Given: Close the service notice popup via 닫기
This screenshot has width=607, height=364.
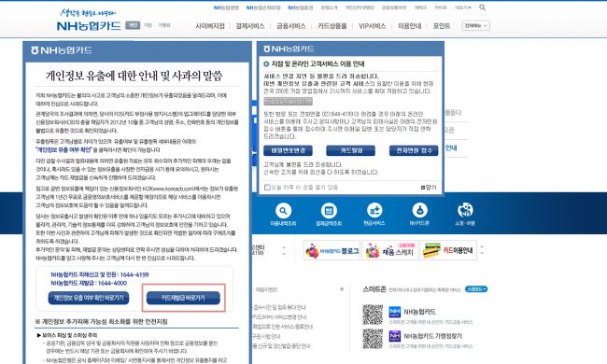Looking at the screenshot, I should click(429, 188).
